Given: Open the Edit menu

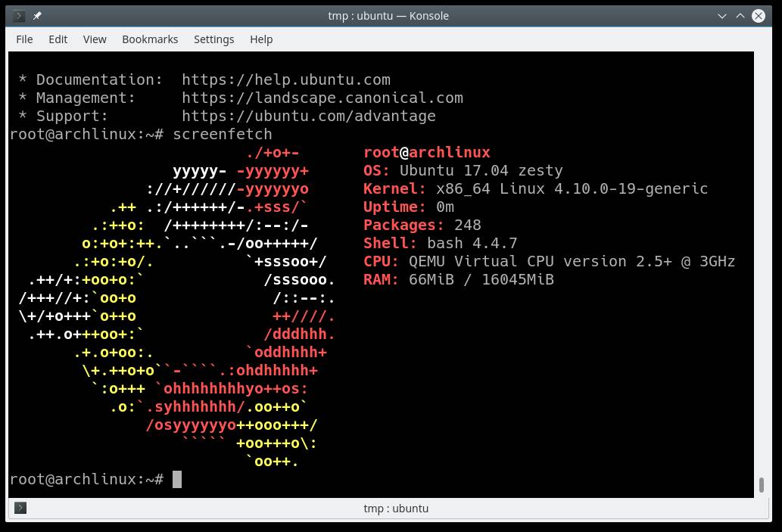Looking at the screenshot, I should (x=58, y=39).
